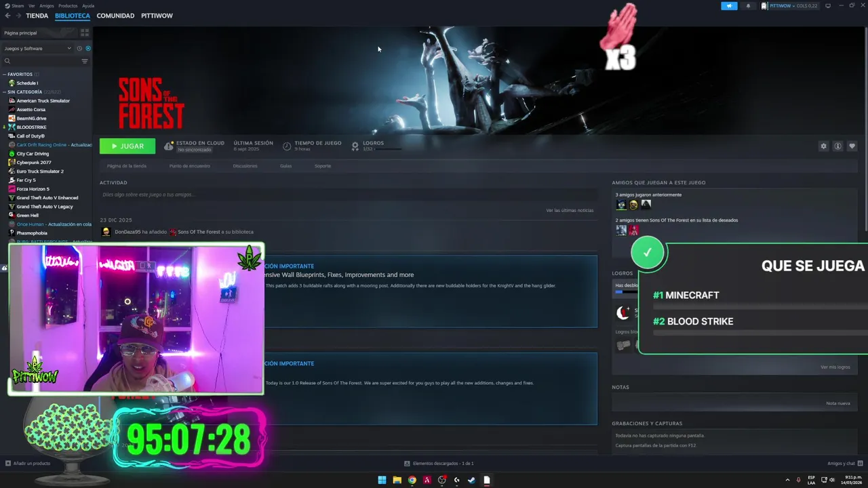Select American Truck Simulator in library
This screenshot has width=868, height=488.
tap(43, 101)
